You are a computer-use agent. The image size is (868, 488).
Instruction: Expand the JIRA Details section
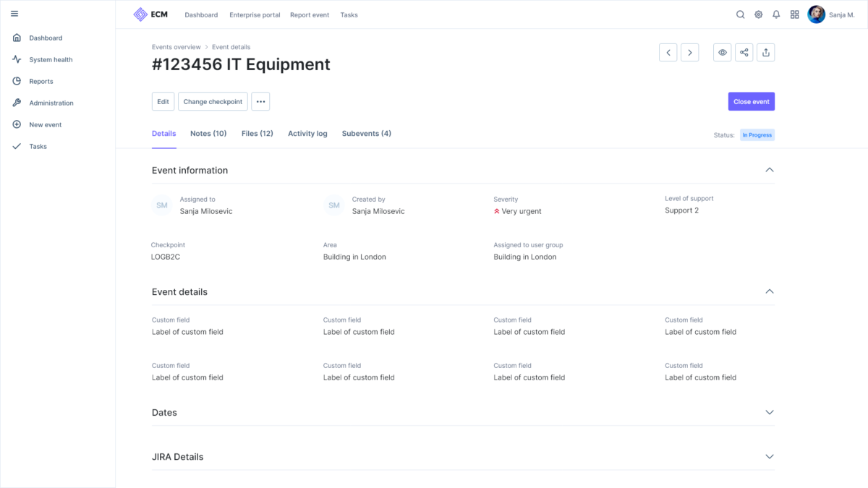[770, 456]
